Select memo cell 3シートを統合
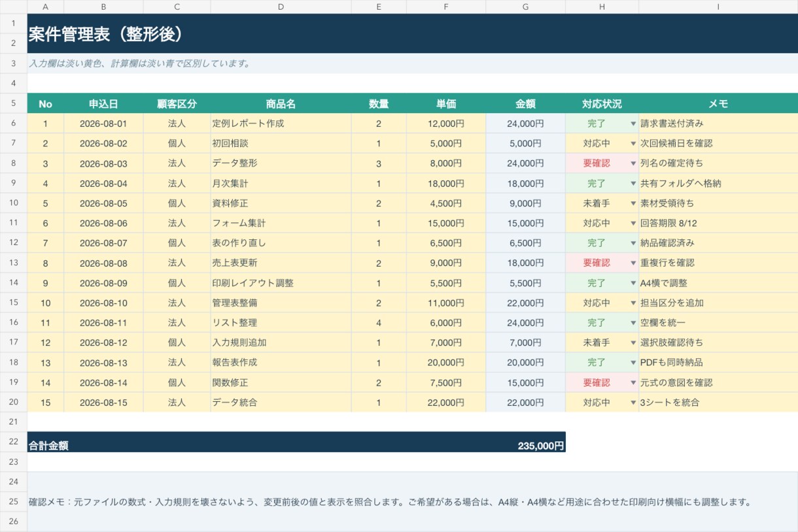 tap(718, 403)
